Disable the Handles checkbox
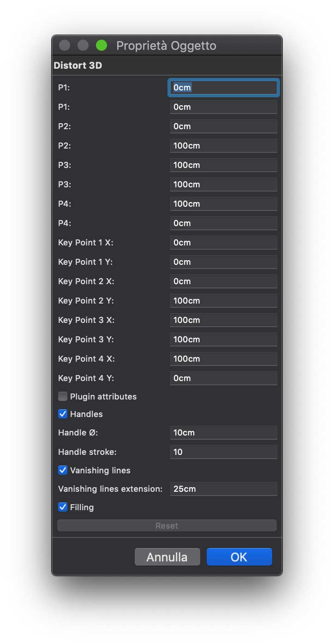The height and width of the screenshot is (644, 334). point(63,414)
